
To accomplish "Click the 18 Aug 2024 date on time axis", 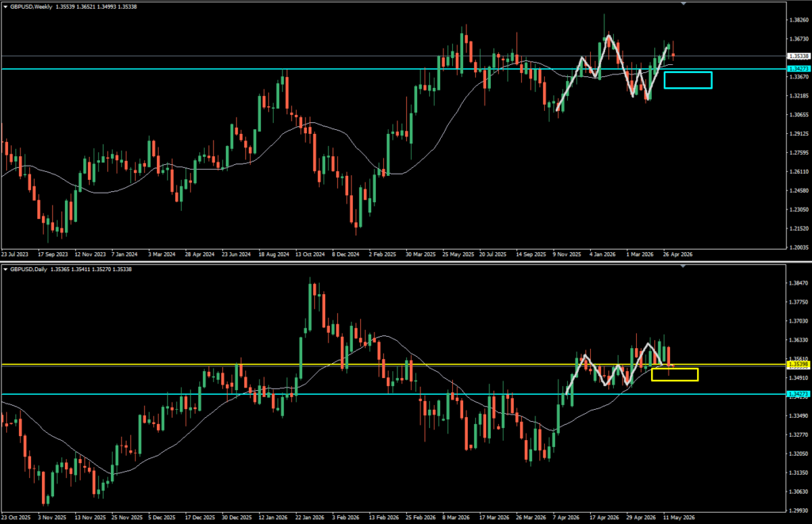I will pyautogui.click(x=274, y=254).
